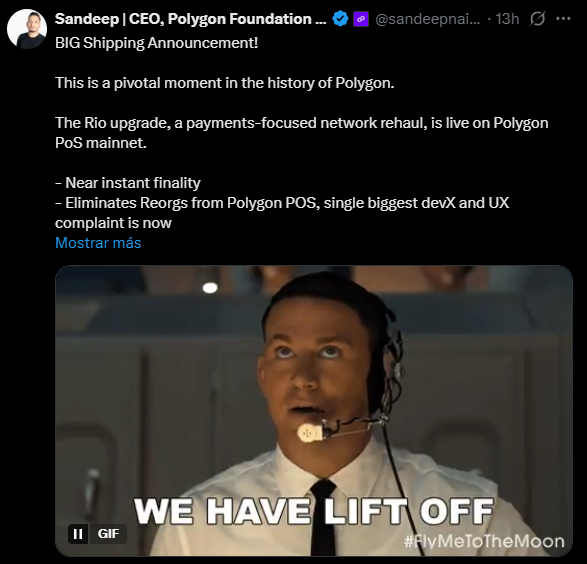Open the three-dot more options menu
Image resolution: width=587 pixels, height=564 pixels.
[x=563, y=18]
